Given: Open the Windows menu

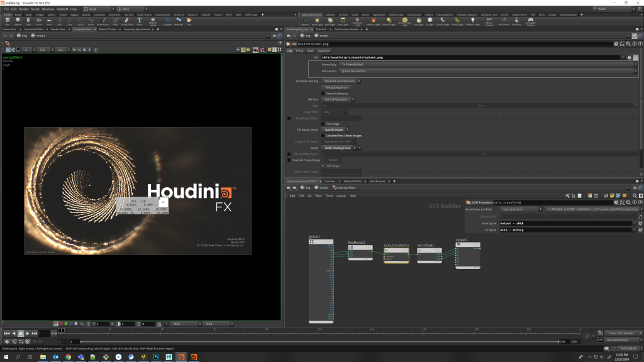Looking at the screenshot, I should click(x=48, y=9).
